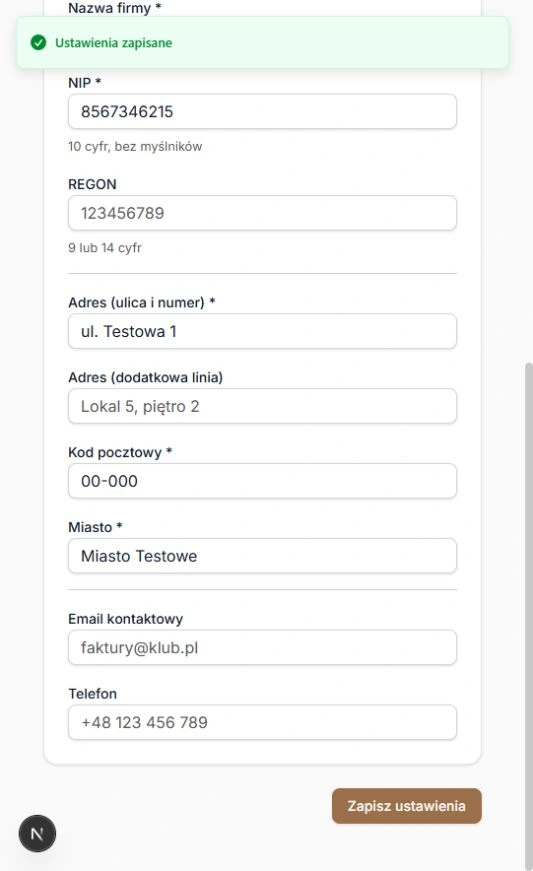Click the REGON field label

(x=92, y=184)
